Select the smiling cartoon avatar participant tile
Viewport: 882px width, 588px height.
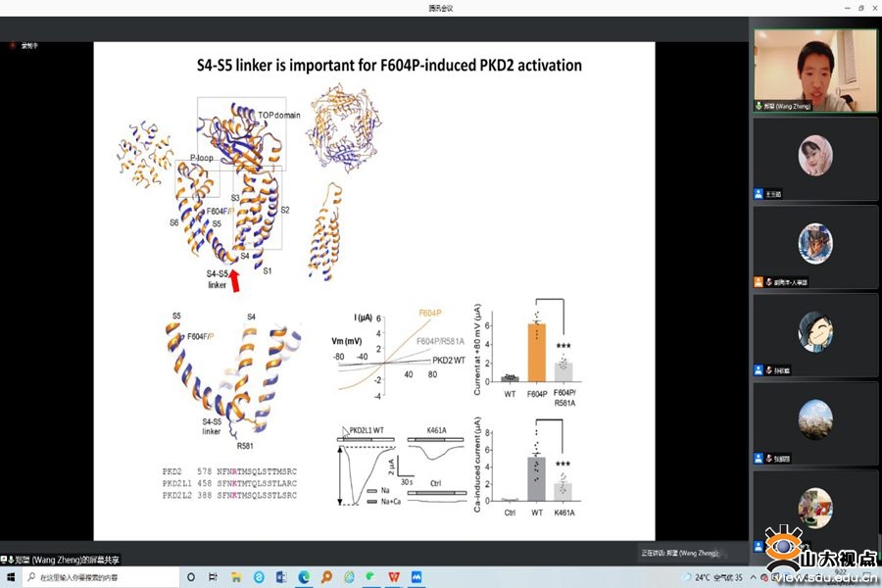pos(815,335)
